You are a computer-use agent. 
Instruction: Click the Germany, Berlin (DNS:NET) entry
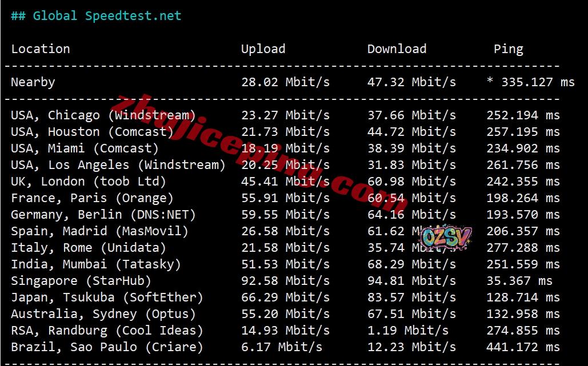point(103,214)
